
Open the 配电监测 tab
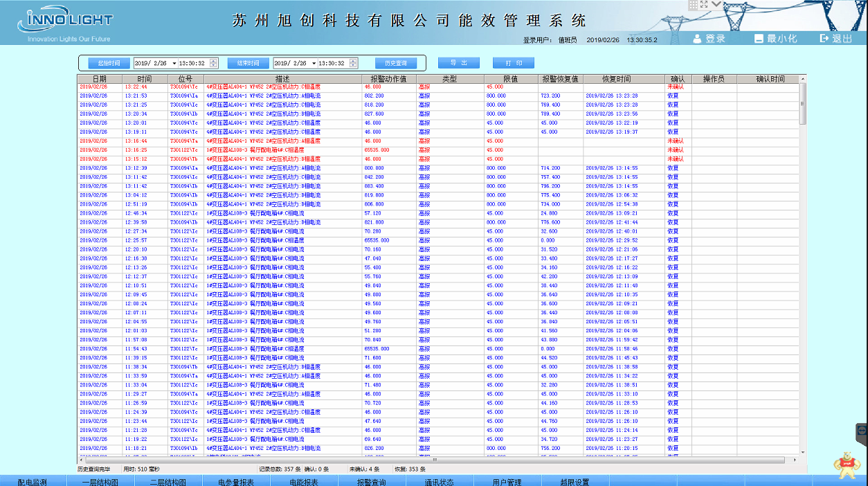point(32,481)
